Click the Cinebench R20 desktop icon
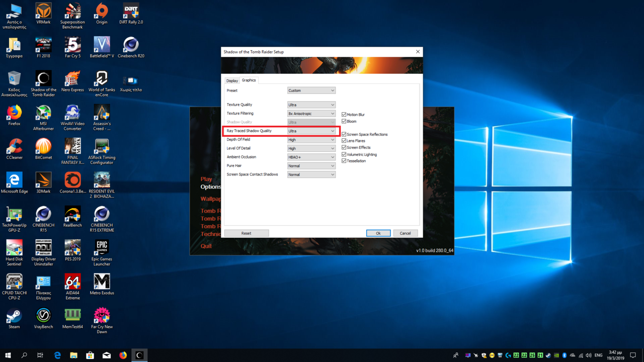Screen dimensions: 644x362 coord(131,48)
